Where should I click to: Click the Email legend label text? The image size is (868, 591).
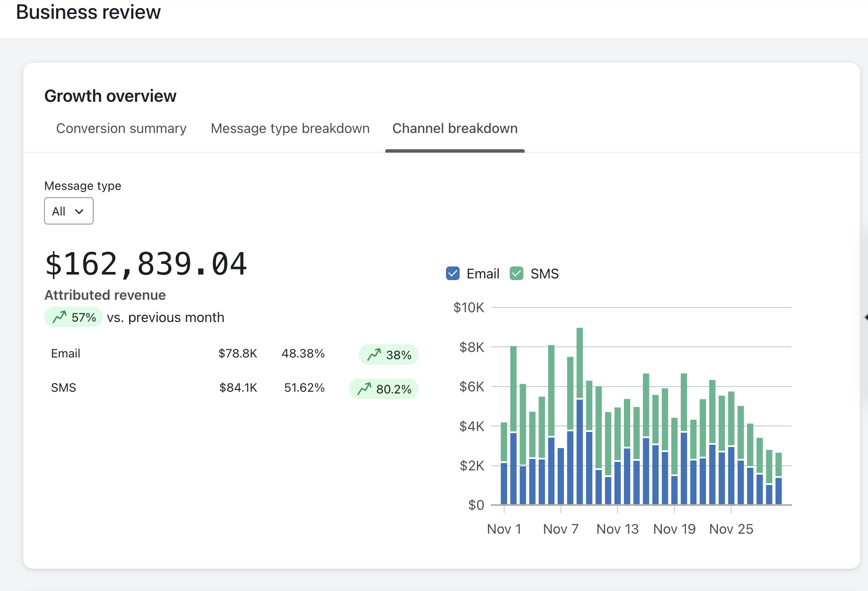pos(483,274)
